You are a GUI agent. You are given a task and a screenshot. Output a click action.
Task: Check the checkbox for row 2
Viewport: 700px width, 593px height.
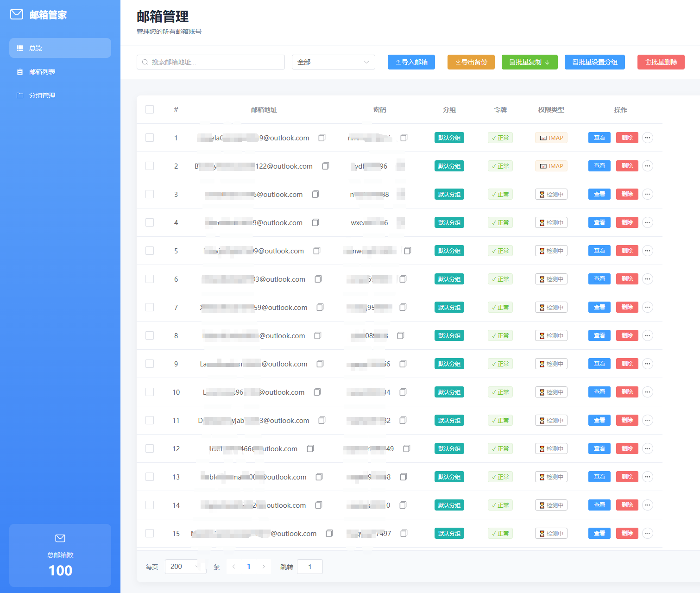[150, 166]
